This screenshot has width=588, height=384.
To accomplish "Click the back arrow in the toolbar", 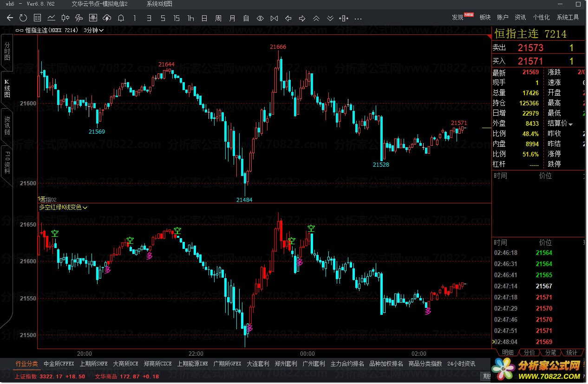I will (x=10, y=18).
